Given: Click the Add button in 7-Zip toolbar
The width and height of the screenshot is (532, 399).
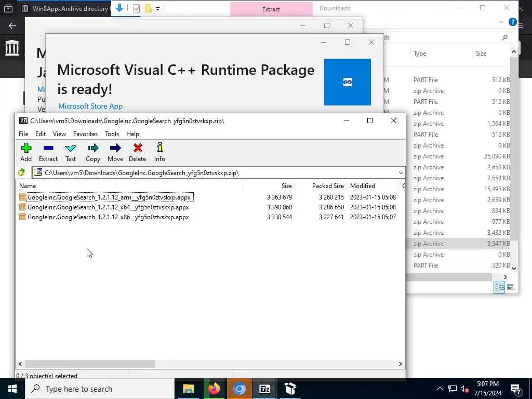Looking at the screenshot, I should 26,152.
